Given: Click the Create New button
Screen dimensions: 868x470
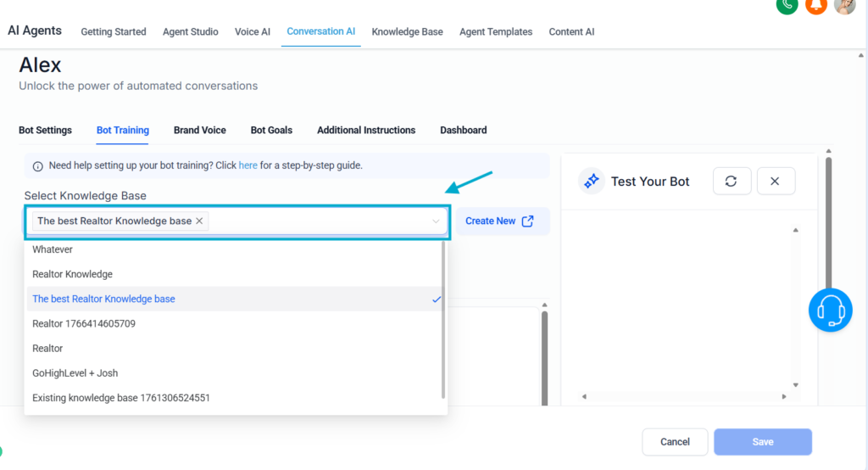Looking at the screenshot, I should click(499, 221).
